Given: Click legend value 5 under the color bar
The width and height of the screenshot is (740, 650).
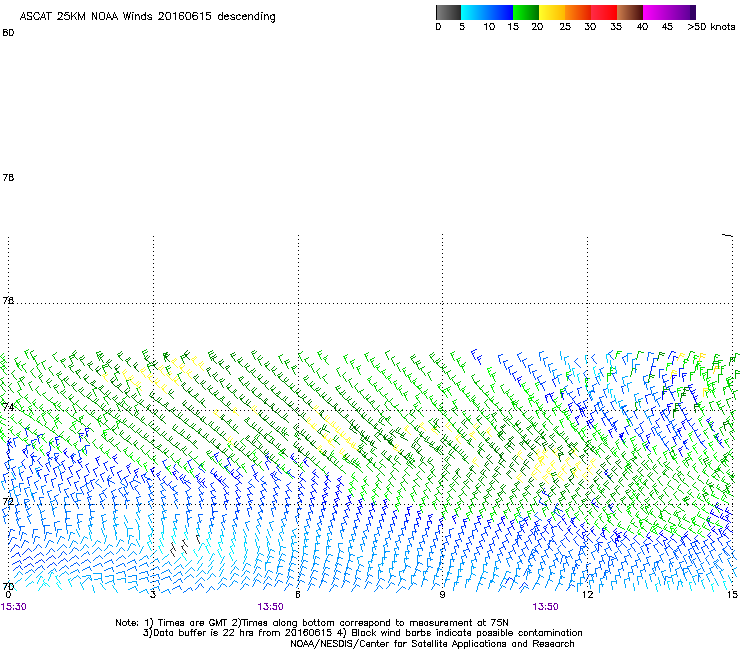Looking at the screenshot, I should point(462,27).
